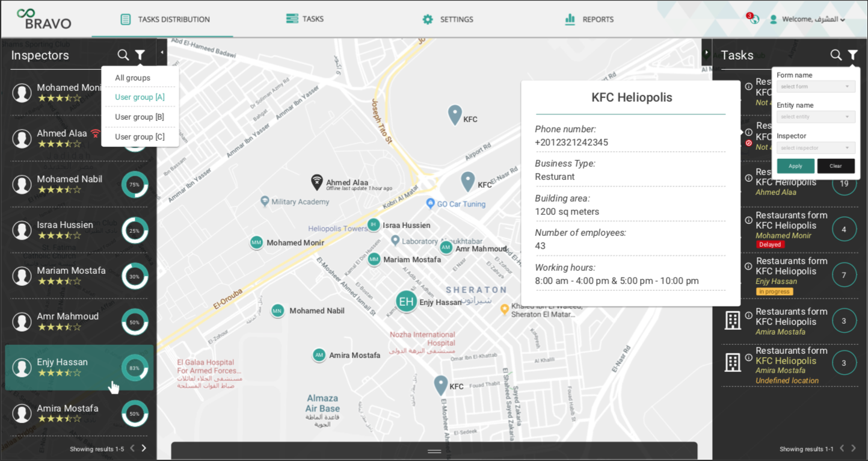Open the Inspectors filter funnel icon
Image resolution: width=868 pixels, height=461 pixels.
point(140,55)
